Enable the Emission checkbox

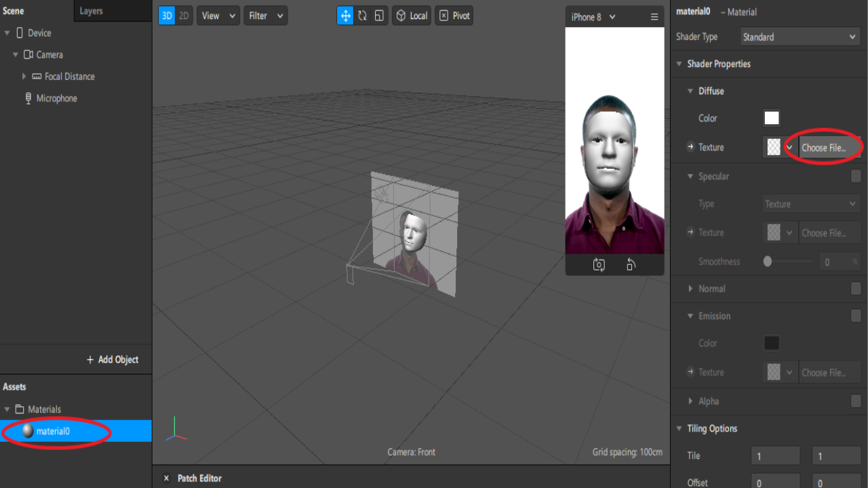[856, 316]
